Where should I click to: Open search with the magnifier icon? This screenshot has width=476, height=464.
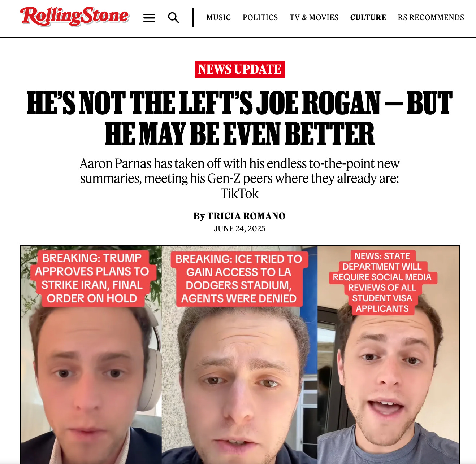tap(174, 18)
